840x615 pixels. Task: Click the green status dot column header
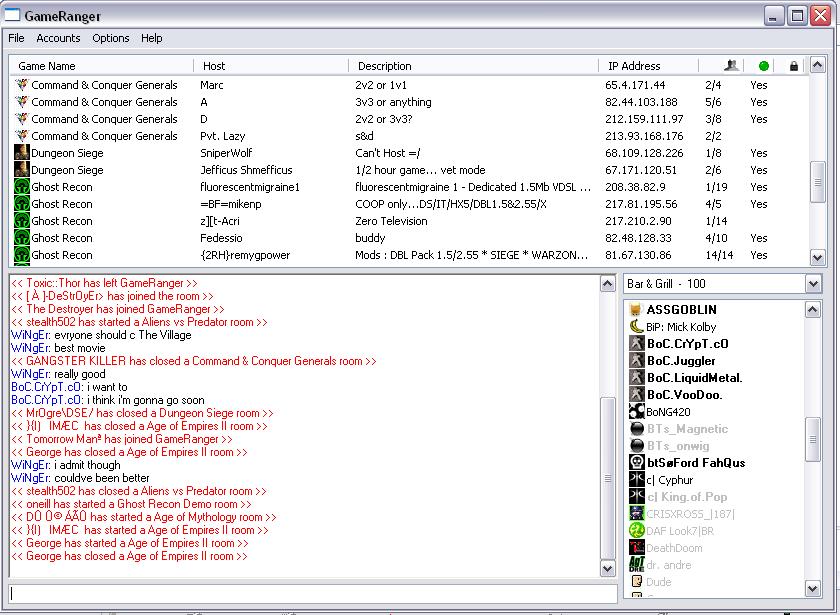[x=764, y=66]
